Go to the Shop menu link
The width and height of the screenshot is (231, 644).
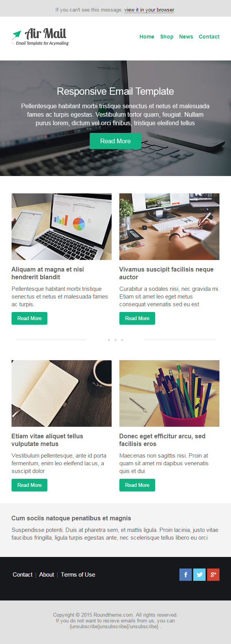click(x=167, y=37)
